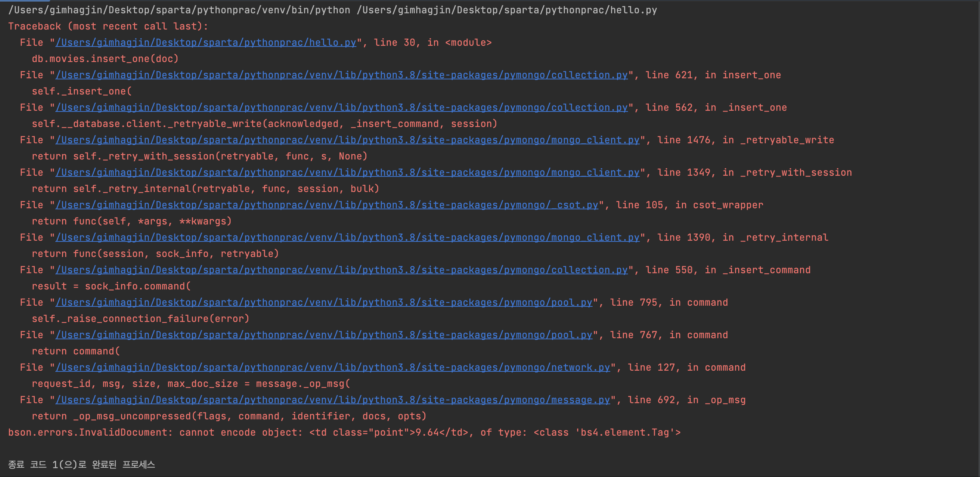The height and width of the screenshot is (477, 980).
Task: Click the "종료 코드 1(으)로 완료된 프로세스" line
Action: click(x=82, y=464)
